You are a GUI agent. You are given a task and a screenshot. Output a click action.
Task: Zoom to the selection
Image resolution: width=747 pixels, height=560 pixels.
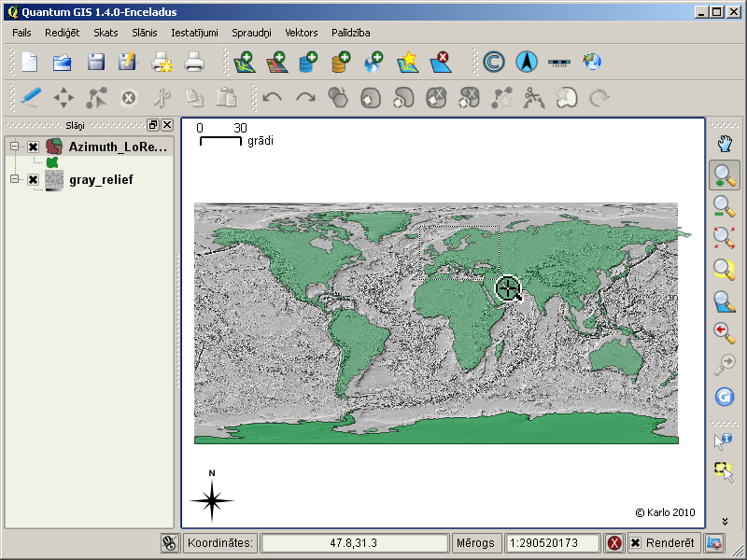coord(725,269)
